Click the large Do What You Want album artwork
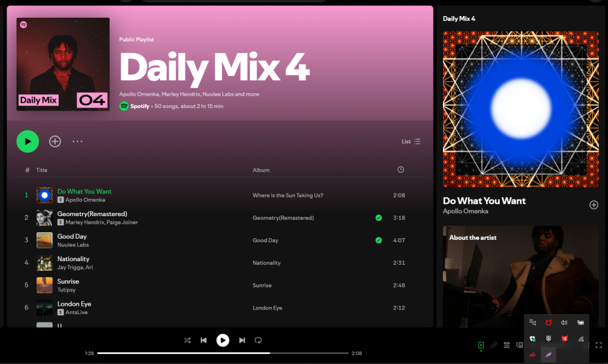This screenshot has width=608, height=364. [x=521, y=109]
